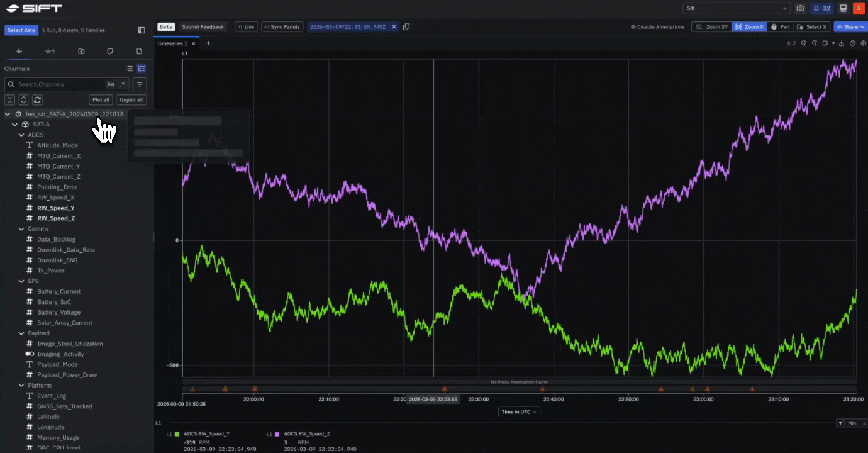Activate the Zoom XY tool
This screenshot has width=868, height=453.
pos(711,26)
